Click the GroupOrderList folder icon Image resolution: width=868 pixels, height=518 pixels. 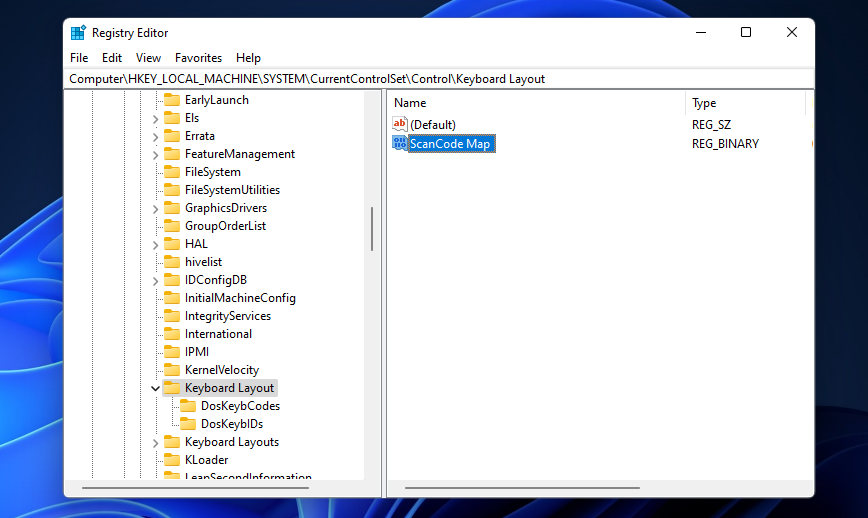click(x=172, y=226)
